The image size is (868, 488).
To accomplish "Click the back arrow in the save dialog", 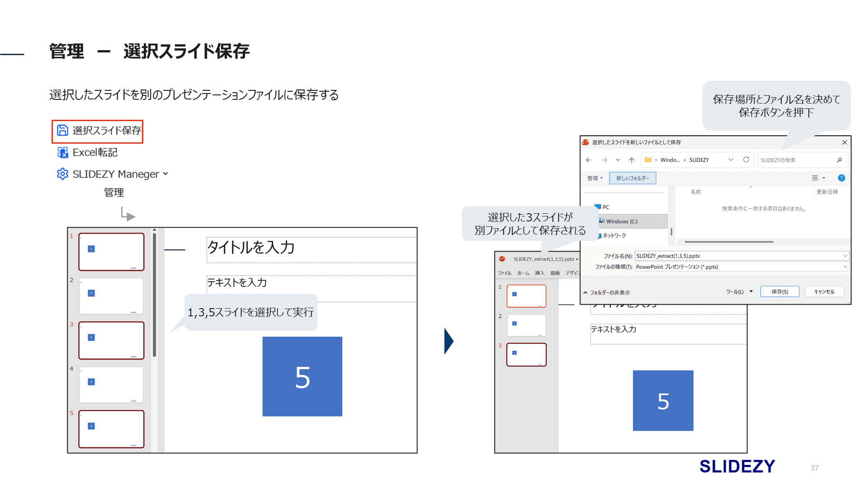I will 588,160.
